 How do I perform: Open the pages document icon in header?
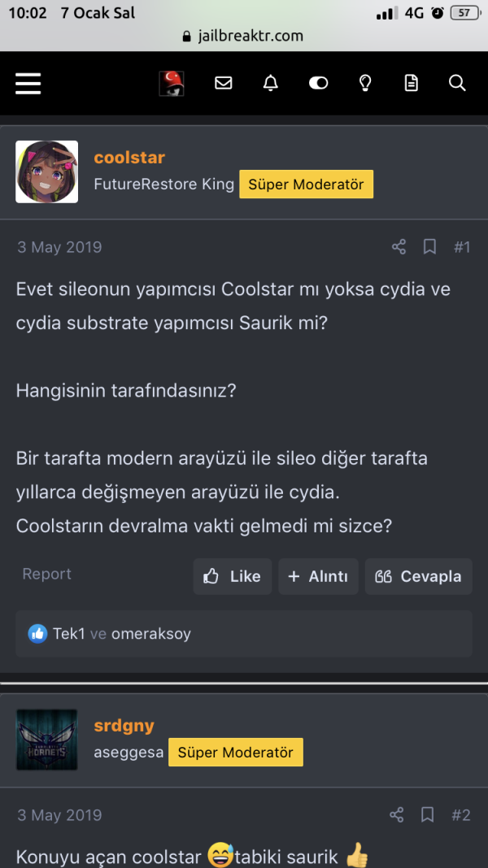(x=411, y=82)
